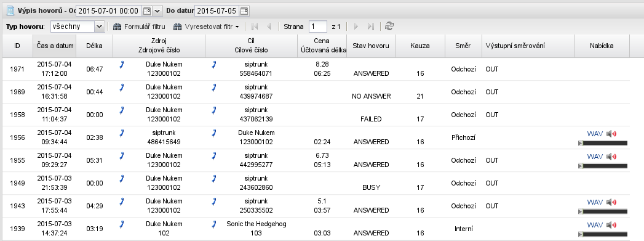Click source phone icon in call 1943 row
Viewport: 644px width, 241px height.
(122, 202)
